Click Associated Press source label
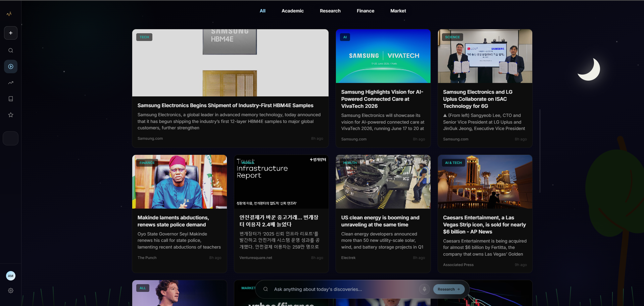644x306 pixels. (458, 265)
